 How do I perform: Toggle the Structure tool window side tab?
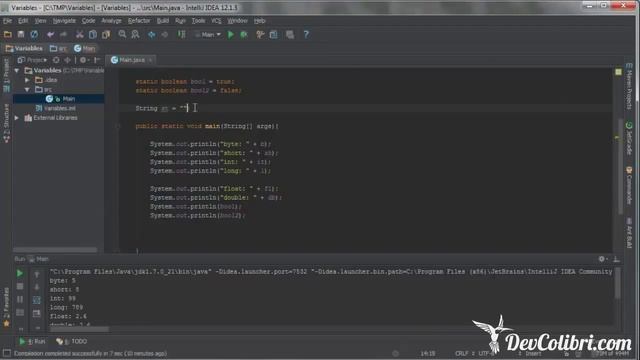click(6, 123)
